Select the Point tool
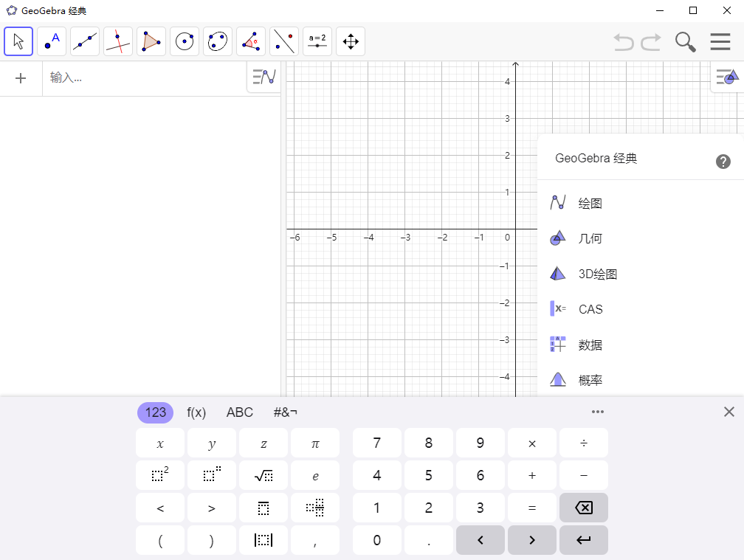Image resolution: width=744 pixels, height=560 pixels. (x=51, y=41)
